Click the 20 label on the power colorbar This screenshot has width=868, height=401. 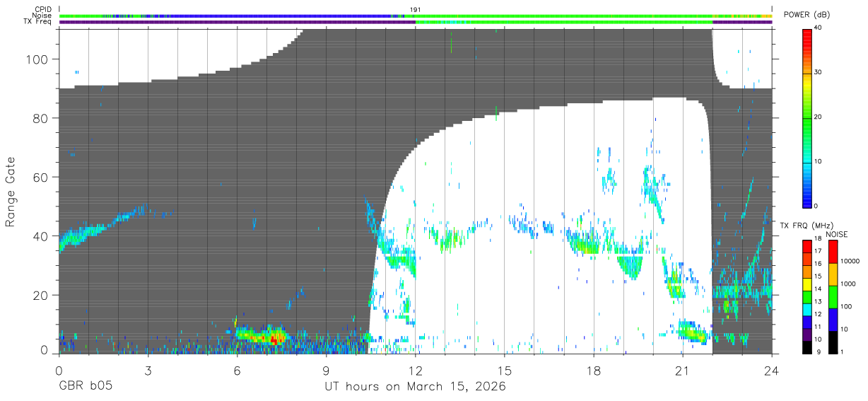[x=819, y=117]
